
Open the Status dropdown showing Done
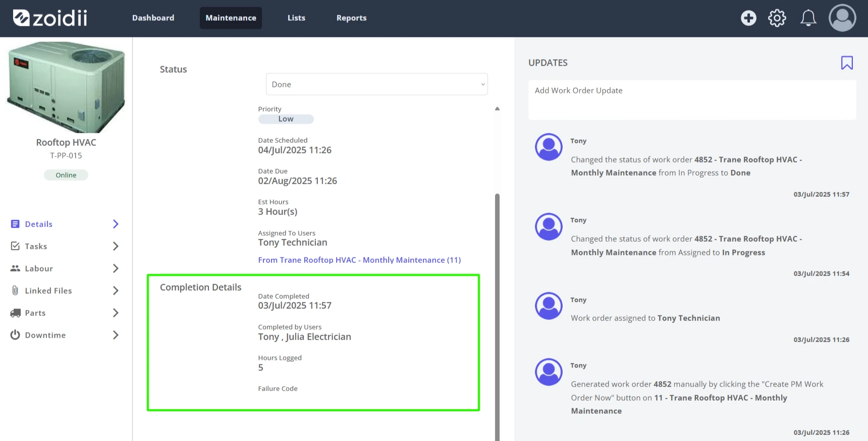point(377,84)
